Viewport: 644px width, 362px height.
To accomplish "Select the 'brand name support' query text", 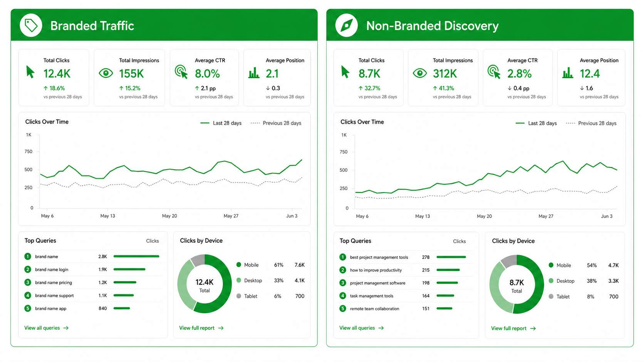I will (54, 295).
